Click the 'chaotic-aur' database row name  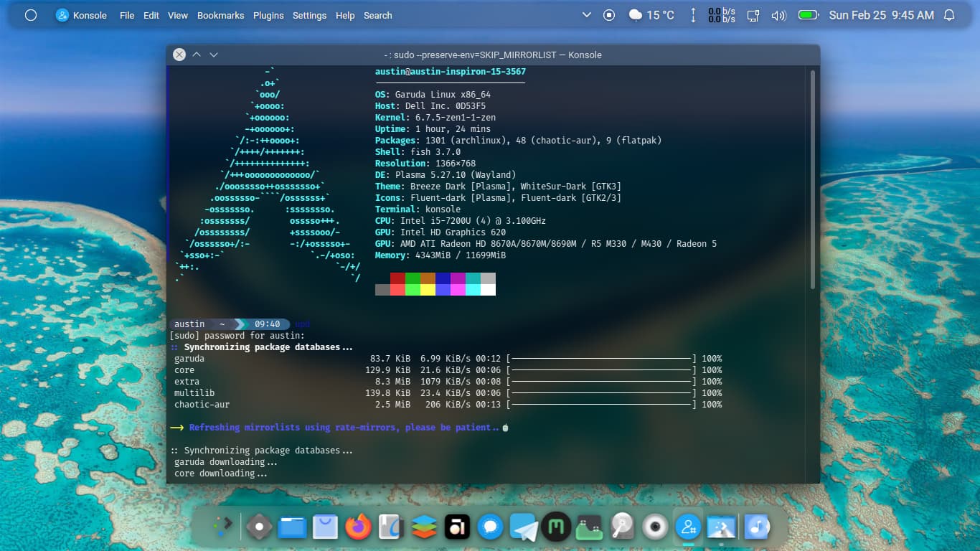202,405
